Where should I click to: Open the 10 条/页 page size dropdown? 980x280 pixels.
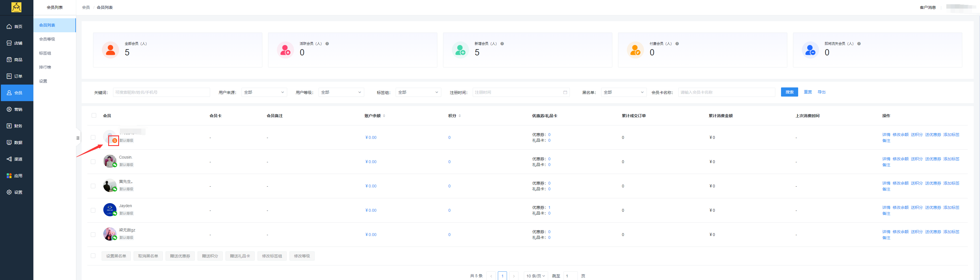pyautogui.click(x=535, y=275)
